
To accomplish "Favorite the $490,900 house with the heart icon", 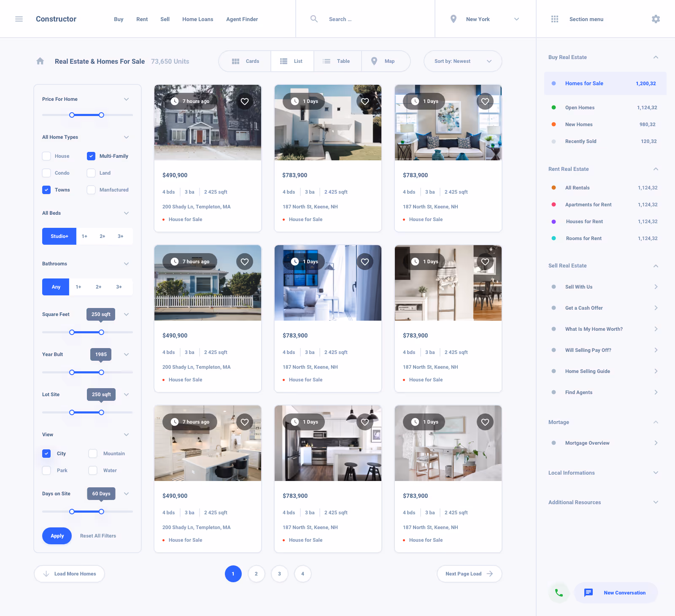I will (245, 101).
